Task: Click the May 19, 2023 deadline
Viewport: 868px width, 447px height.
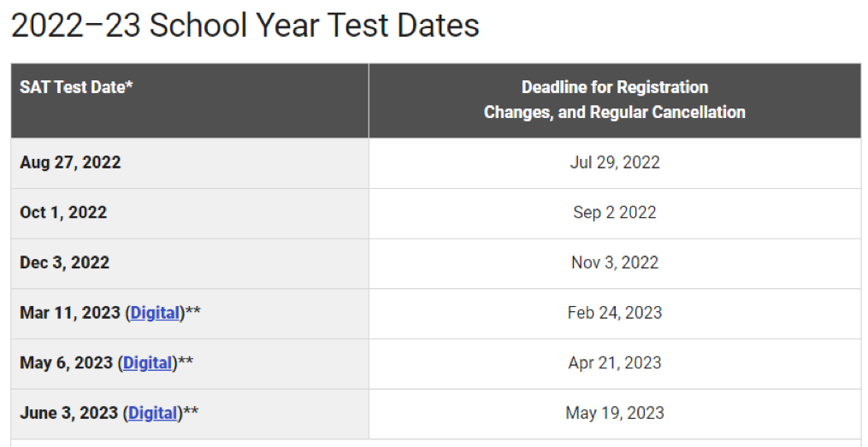Action: coord(615,414)
